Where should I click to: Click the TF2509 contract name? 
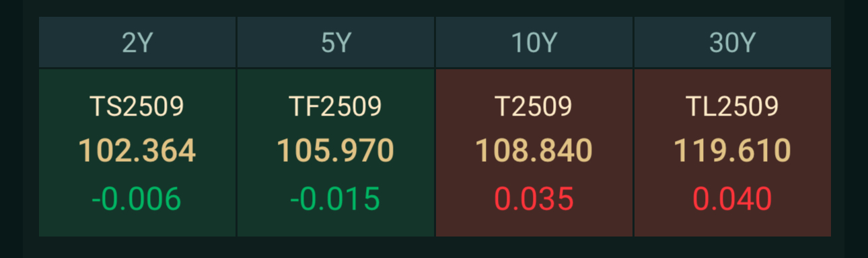point(336,107)
